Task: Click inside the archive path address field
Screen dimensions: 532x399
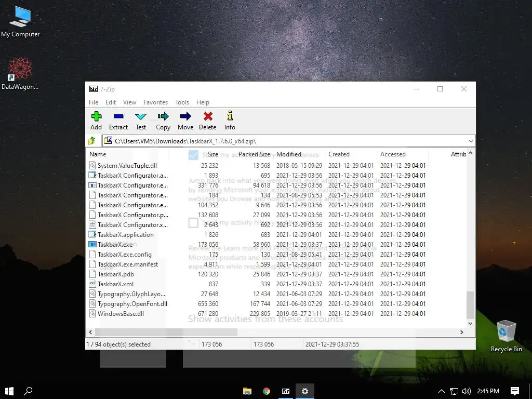Action: pyautogui.click(x=288, y=141)
